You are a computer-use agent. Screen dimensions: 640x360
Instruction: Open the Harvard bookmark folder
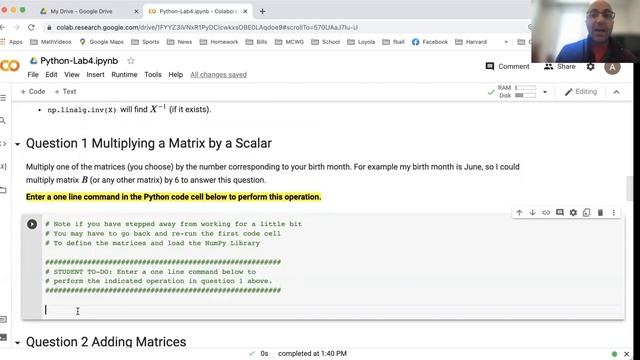pos(471,42)
